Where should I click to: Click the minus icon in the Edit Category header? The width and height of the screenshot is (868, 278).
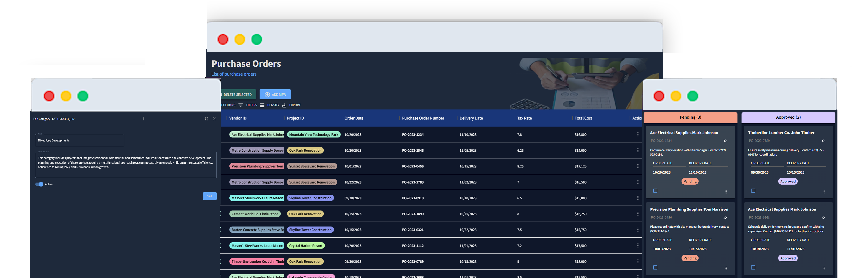coord(134,119)
